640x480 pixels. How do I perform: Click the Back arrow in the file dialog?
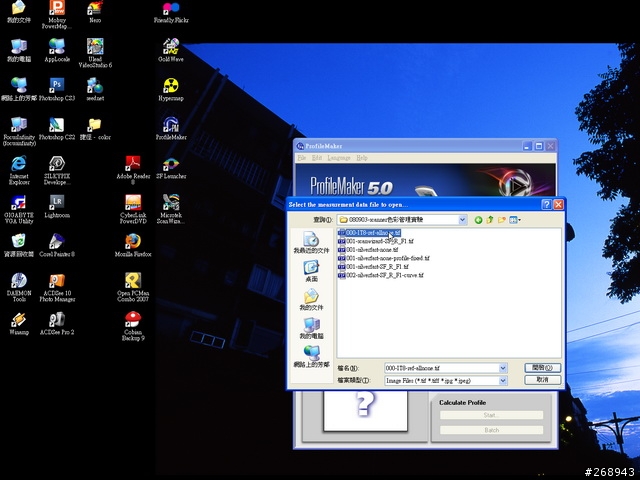coord(478,220)
